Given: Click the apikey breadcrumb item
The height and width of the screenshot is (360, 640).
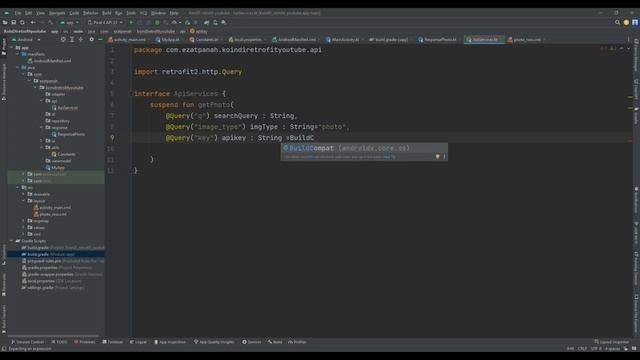Looking at the screenshot, I should pos(199,31).
